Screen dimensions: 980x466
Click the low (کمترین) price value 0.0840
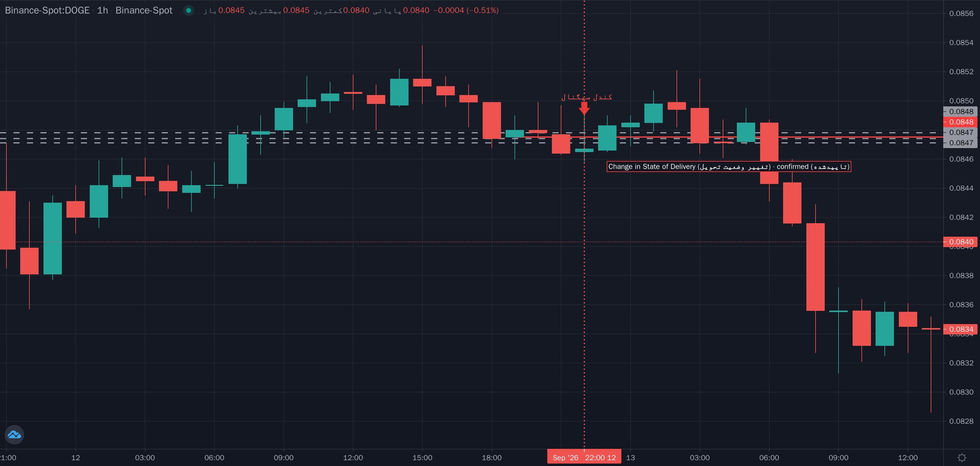(x=356, y=10)
